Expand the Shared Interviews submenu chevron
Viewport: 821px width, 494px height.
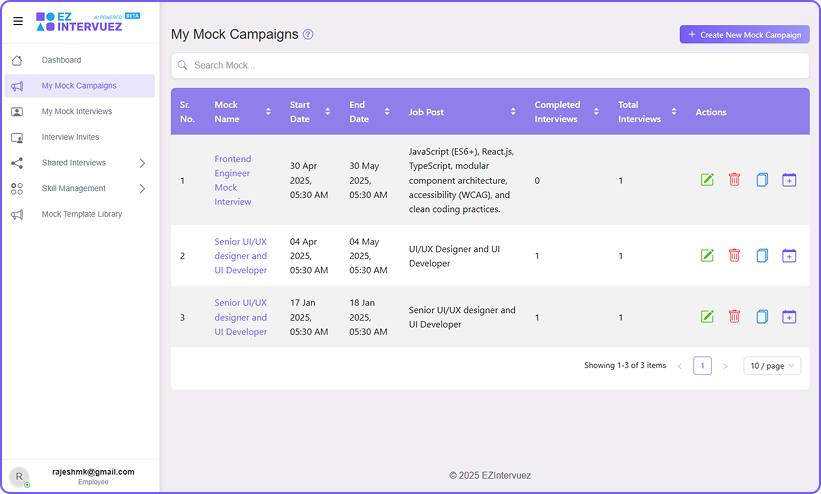pos(142,163)
